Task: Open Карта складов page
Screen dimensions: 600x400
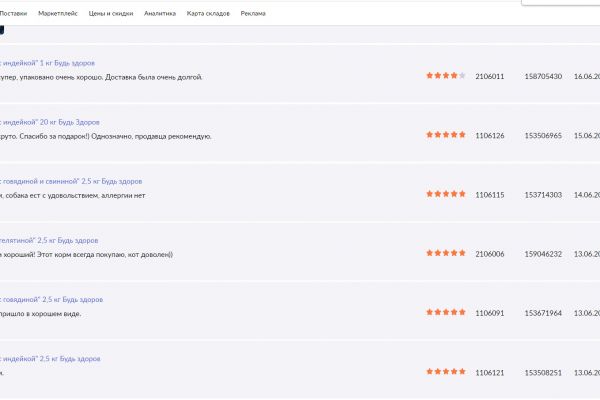Action: pyautogui.click(x=208, y=13)
